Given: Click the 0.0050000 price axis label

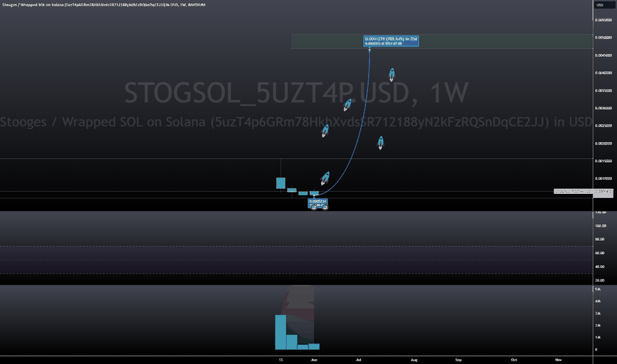Looking at the screenshot, I should click(x=603, y=38).
